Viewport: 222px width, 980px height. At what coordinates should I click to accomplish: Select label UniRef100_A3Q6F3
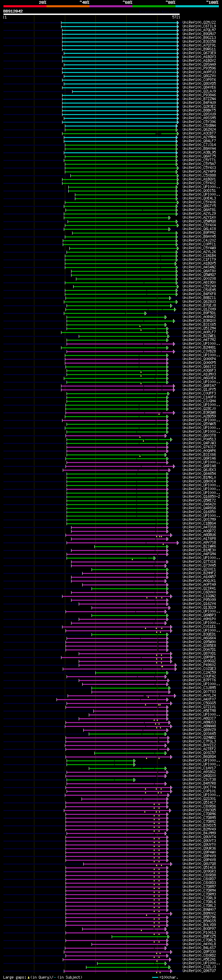(x=199, y=370)
